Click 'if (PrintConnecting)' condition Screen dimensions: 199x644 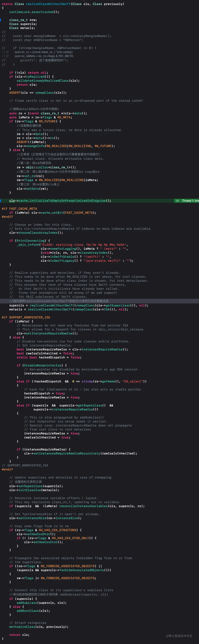point(30,241)
